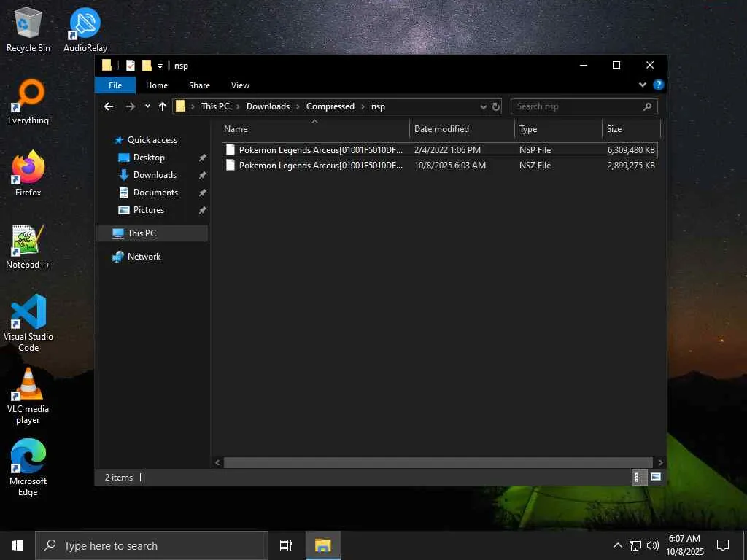Screen dimensions: 747x560
Task: Expand previous locations in address bar
Action: point(484,106)
